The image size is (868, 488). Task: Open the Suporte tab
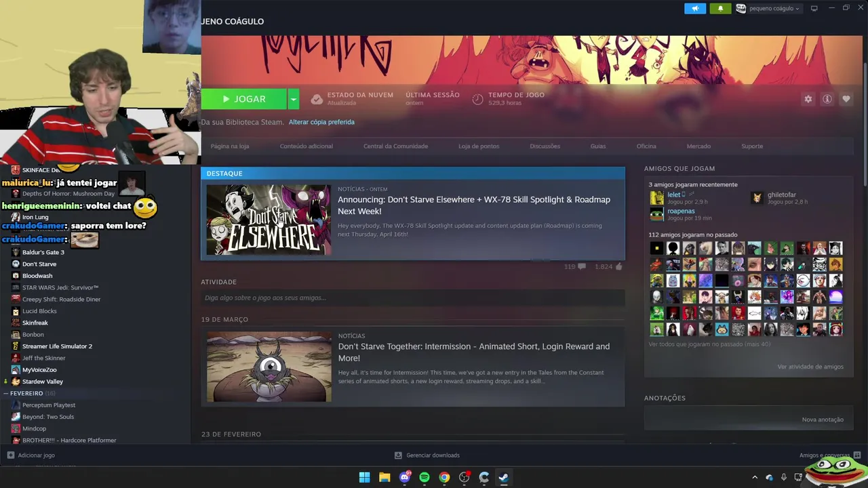[x=752, y=146]
